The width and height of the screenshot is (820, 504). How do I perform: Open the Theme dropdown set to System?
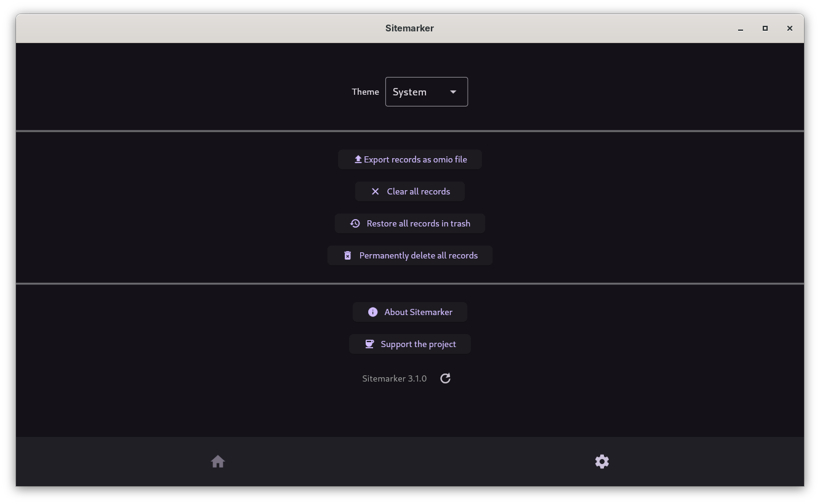click(x=427, y=92)
